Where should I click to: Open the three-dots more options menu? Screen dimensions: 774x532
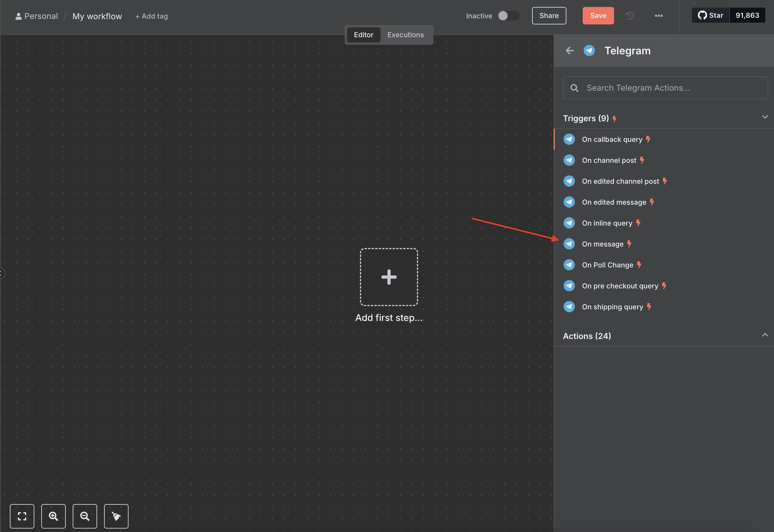(x=658, y=16)
